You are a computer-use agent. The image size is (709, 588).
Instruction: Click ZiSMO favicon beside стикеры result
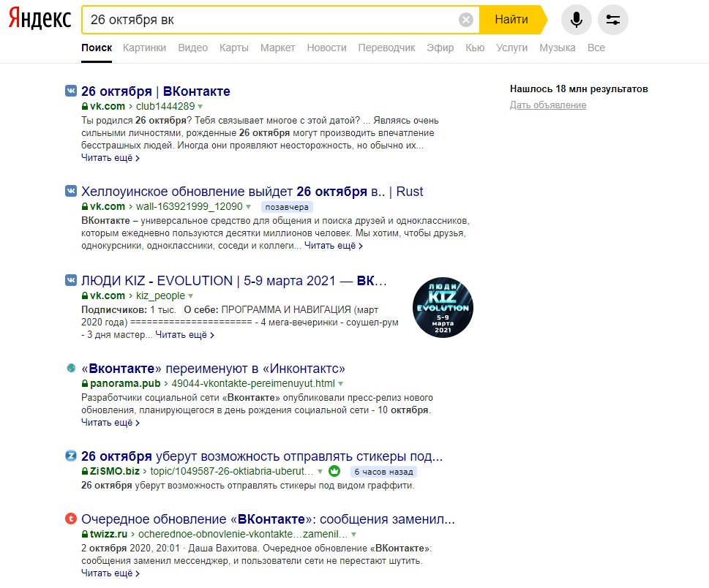tap(71, 456)
